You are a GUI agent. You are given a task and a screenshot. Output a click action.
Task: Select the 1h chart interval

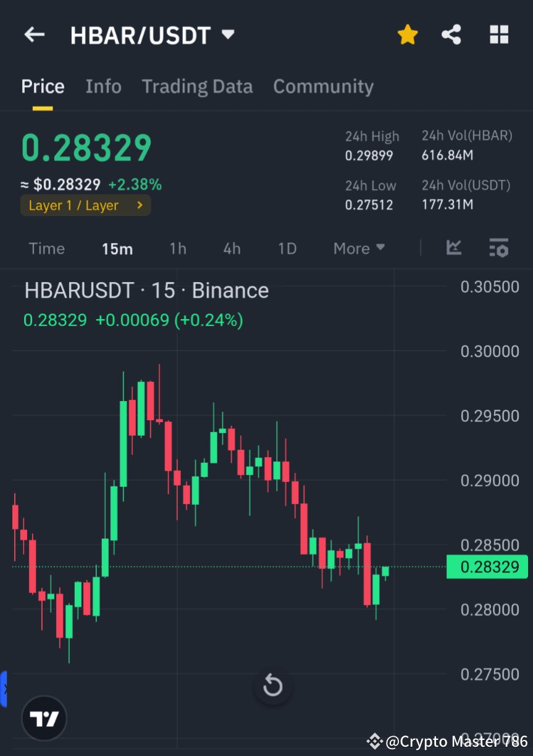point(178,248)
